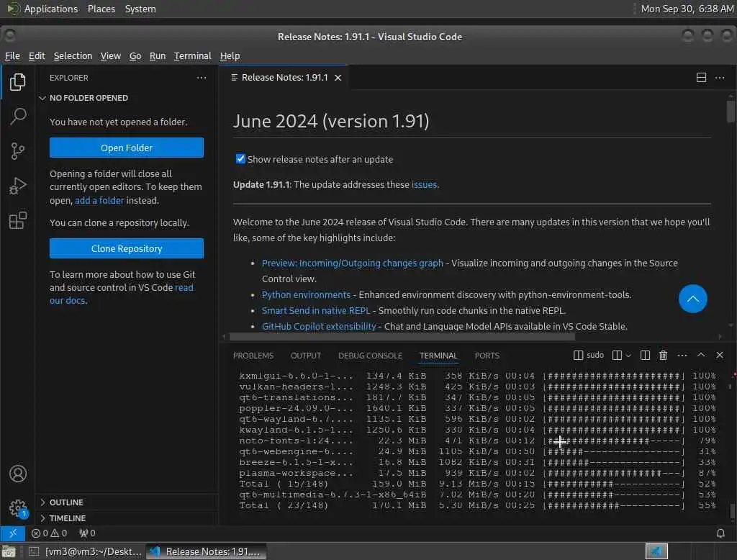Click the Open Folder button
The width and height of the screenshot is (737, 560).
127,148
